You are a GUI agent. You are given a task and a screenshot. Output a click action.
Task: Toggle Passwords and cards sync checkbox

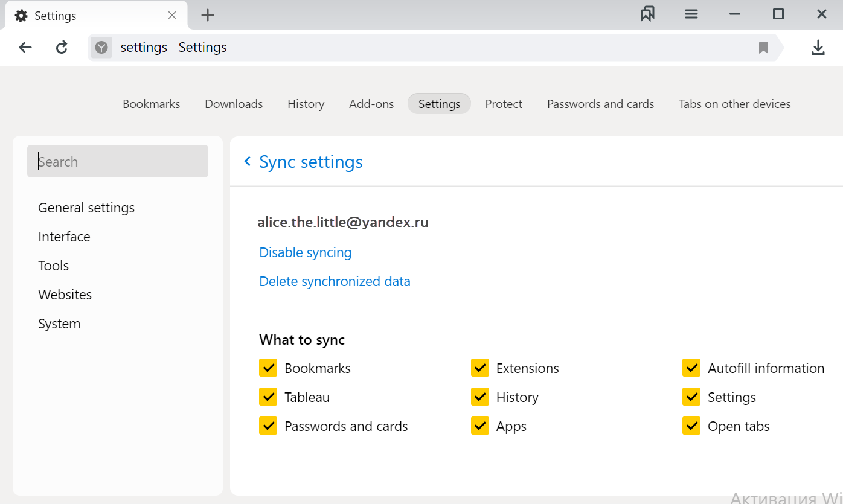pos(268,426)
